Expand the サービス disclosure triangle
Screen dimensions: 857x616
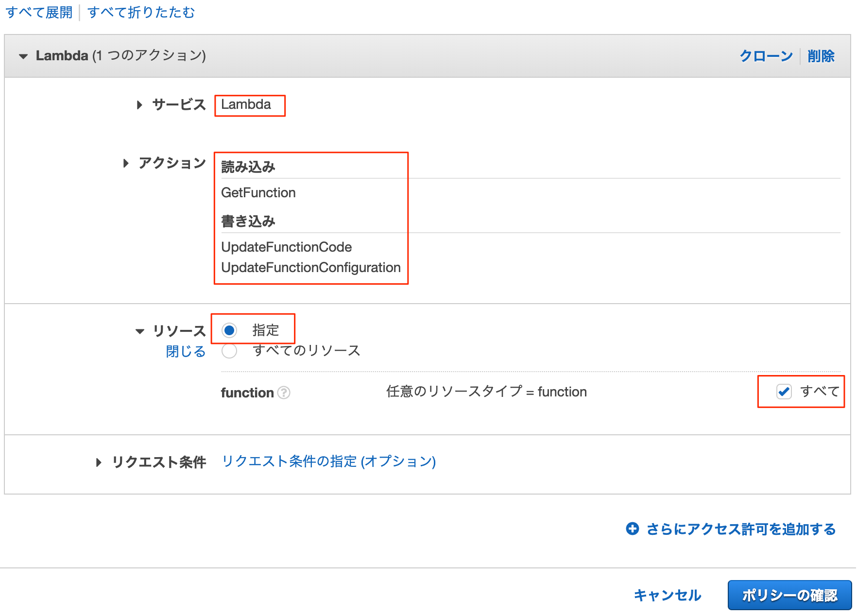[139, 105]
